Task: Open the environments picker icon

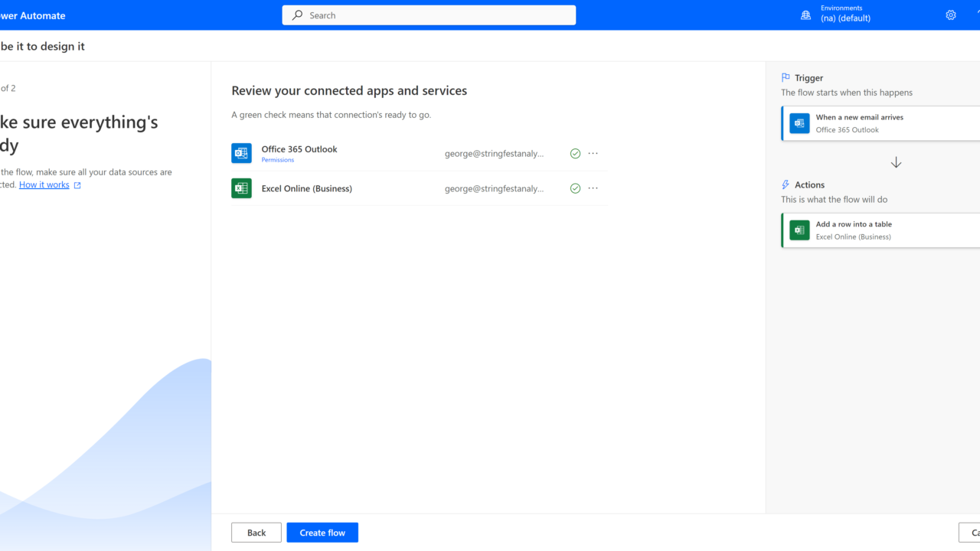Action: tap(805, 15)
